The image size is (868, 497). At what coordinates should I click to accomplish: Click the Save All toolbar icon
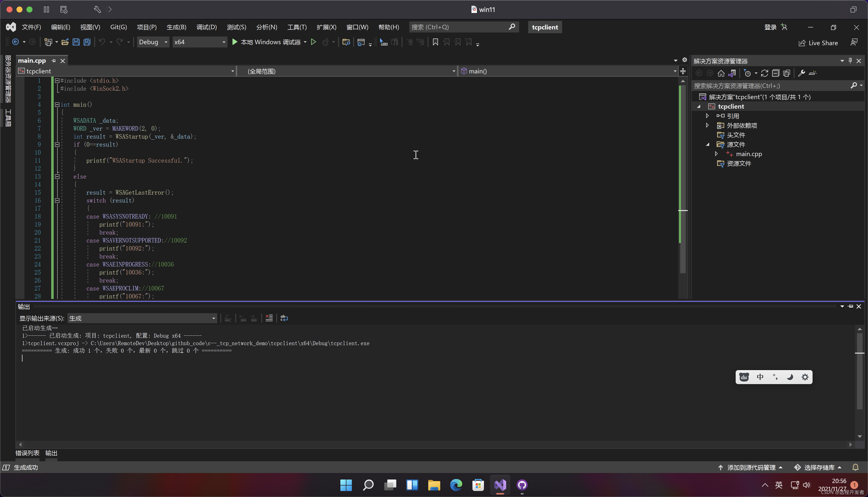[x=87, y=42]
